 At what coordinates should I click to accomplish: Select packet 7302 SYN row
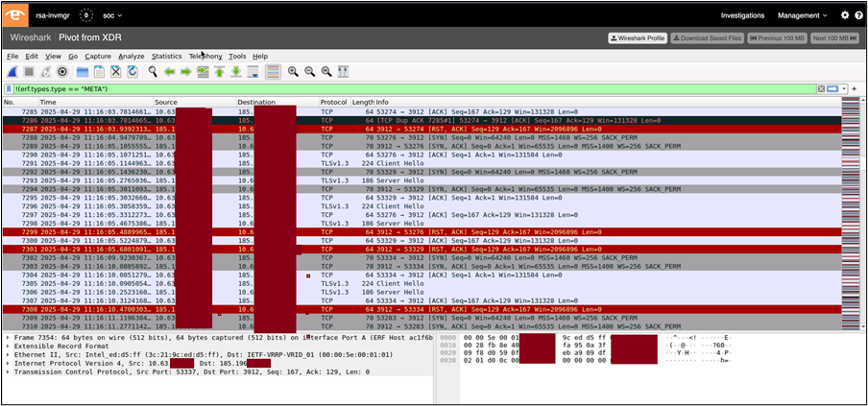tap(422, 258)
